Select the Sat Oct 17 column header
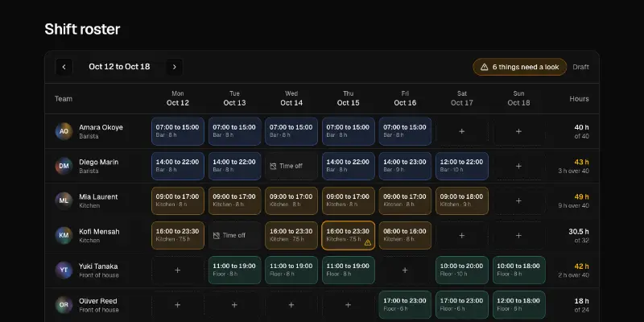644x322 pixels. (461, 98)
